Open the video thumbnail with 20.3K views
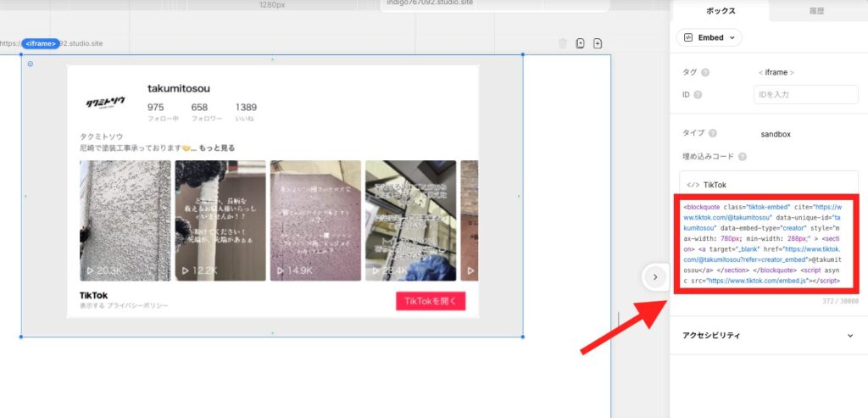Image resolution: width=868 pixels, height=418 pixels. click(125, 220)
